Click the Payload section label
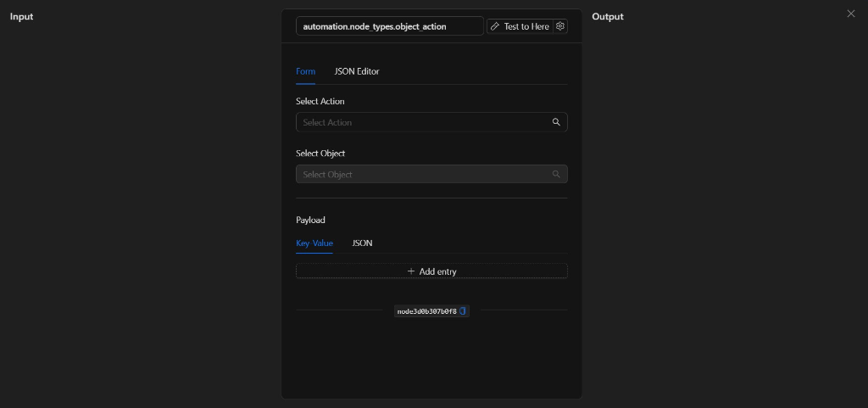 pos(310,220)
